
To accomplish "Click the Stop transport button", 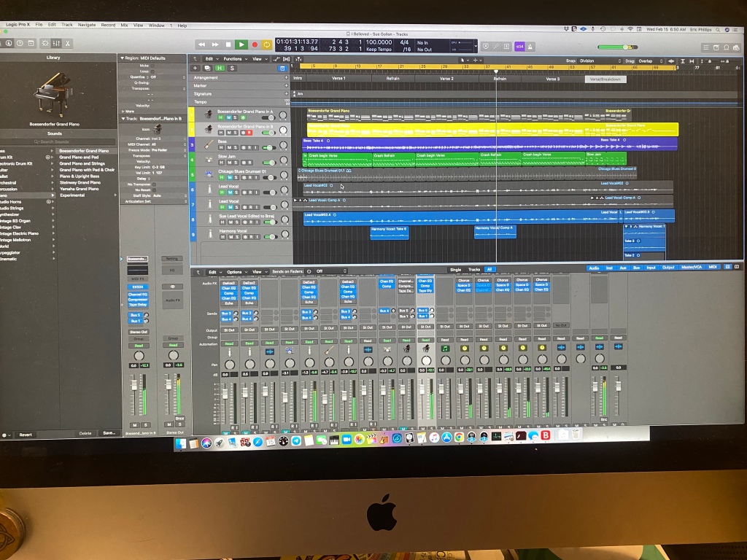I will click(x=228, y=44).
